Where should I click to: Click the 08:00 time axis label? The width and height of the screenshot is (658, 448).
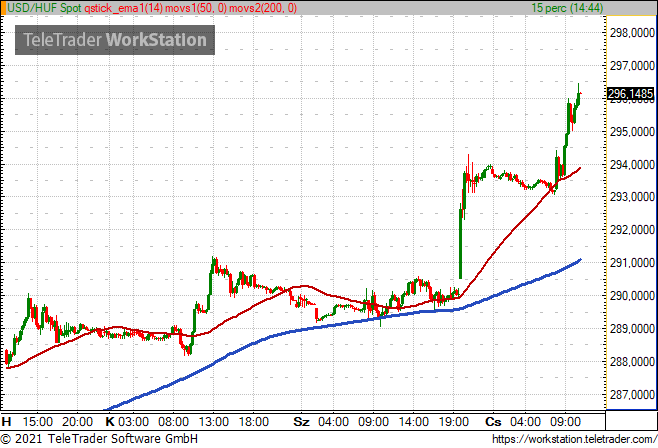[x=173, y=422]
